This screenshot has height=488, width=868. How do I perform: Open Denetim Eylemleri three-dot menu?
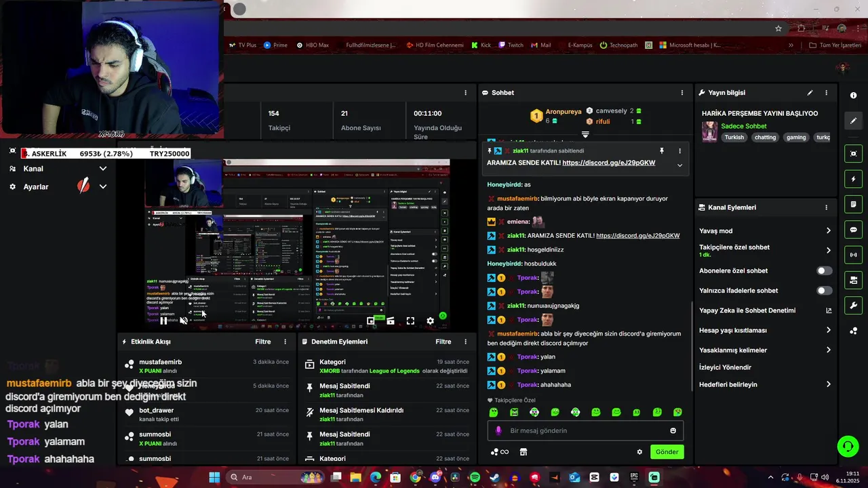[x=465, y=342]
